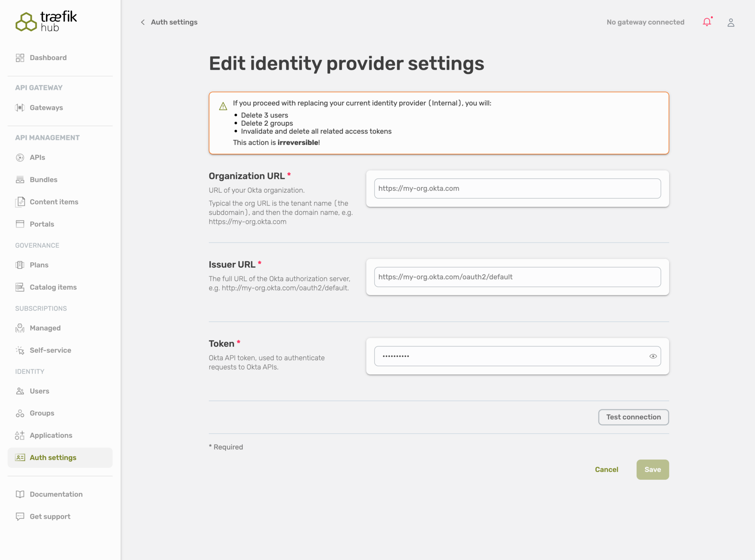Screen dimensions: 755x560
Task: Click the Get support chat icon
Action: coord(20,516)
